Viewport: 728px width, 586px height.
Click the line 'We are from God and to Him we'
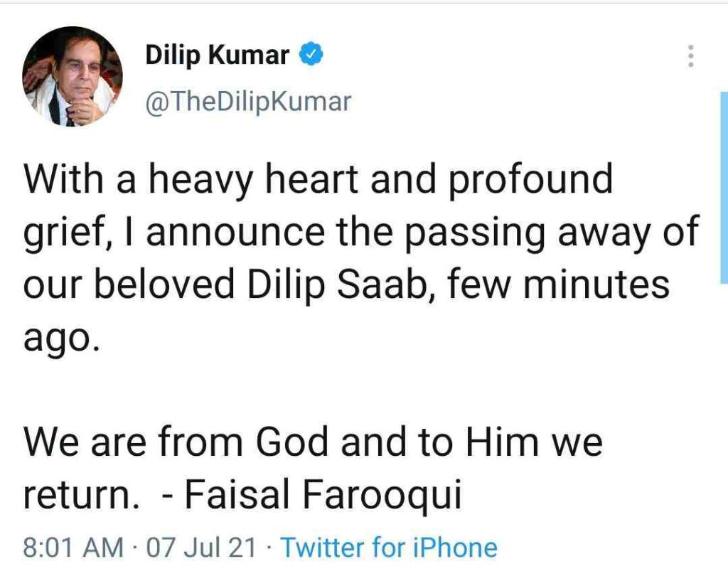click(313, 441)
